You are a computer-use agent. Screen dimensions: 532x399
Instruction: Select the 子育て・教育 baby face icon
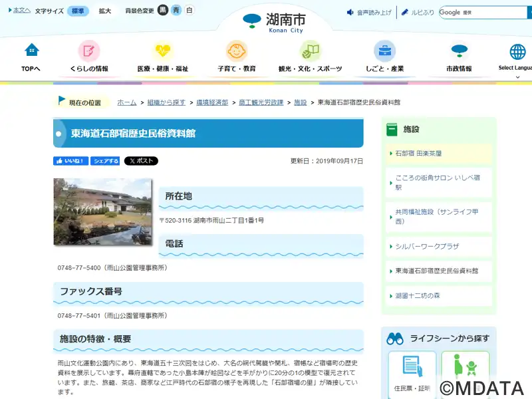click(236, 51)
